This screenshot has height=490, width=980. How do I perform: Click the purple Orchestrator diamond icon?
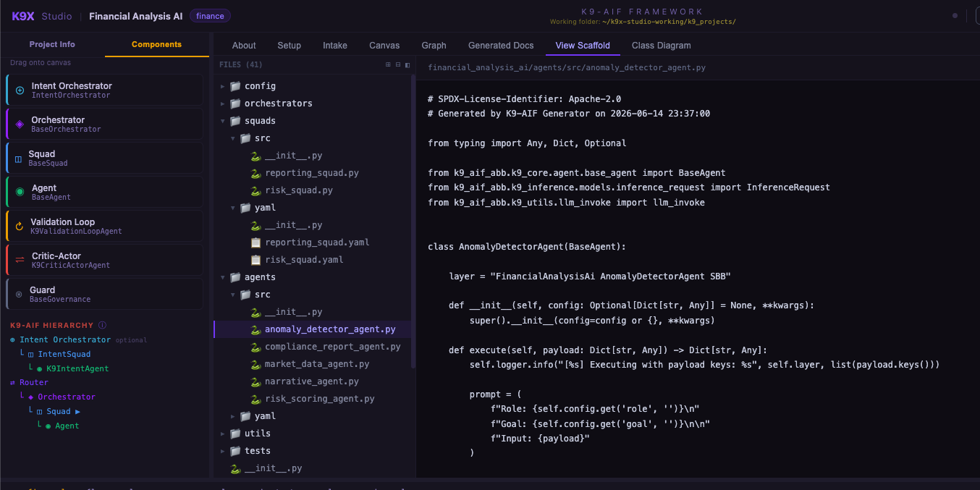tap(20, 124)
